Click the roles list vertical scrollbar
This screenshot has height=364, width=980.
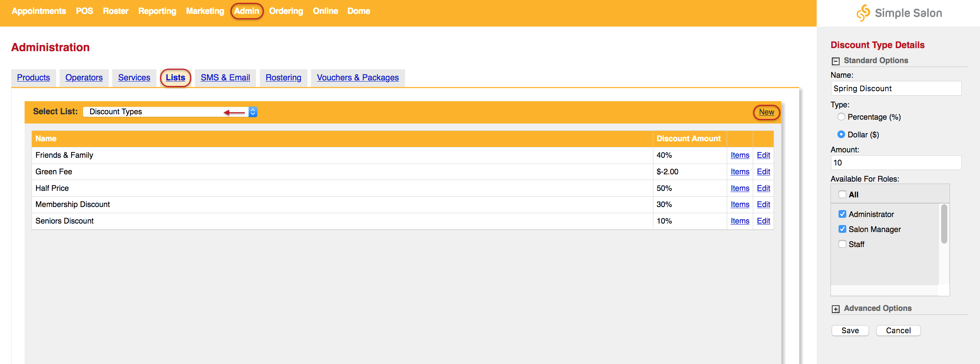click(944, 224)
